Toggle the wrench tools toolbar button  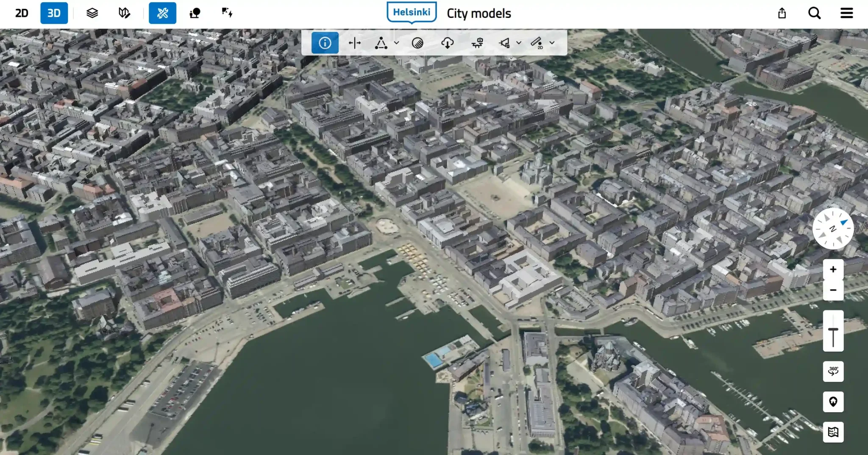[x=162, y=13]
